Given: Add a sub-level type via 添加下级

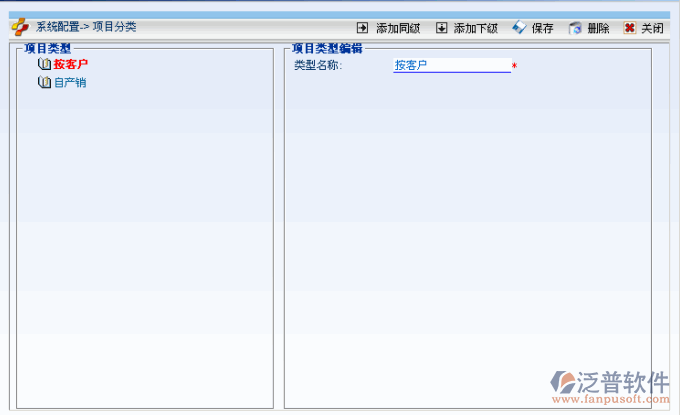Looking at the screenshot, I should [476, 29].
